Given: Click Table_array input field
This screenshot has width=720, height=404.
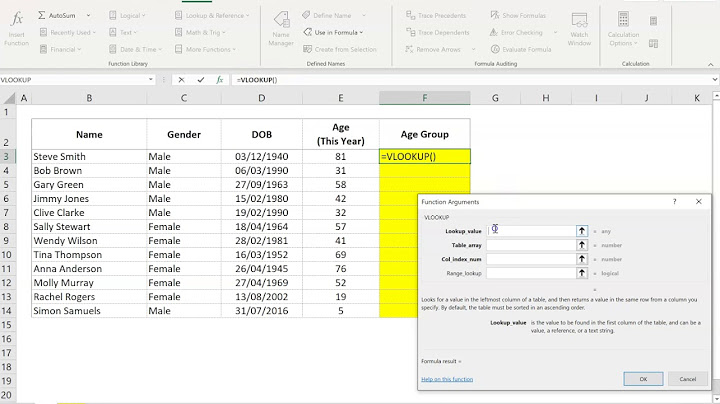Looking at the screenshot, I should (x=531, y=245).
